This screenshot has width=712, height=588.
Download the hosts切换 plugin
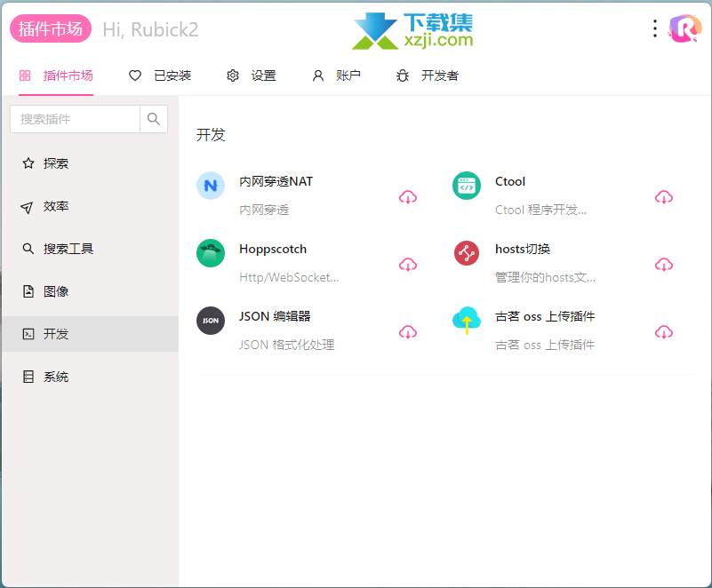point(664,265)
